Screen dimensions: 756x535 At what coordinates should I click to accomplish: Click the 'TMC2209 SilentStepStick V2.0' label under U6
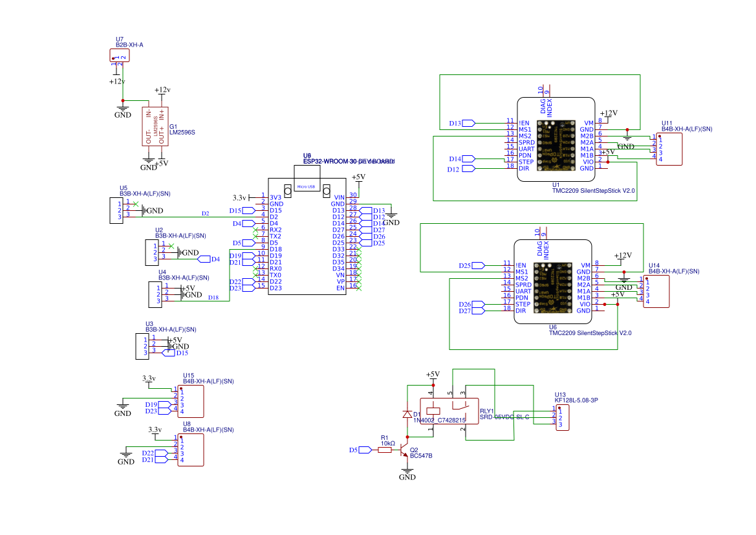[x=590, y=333]
